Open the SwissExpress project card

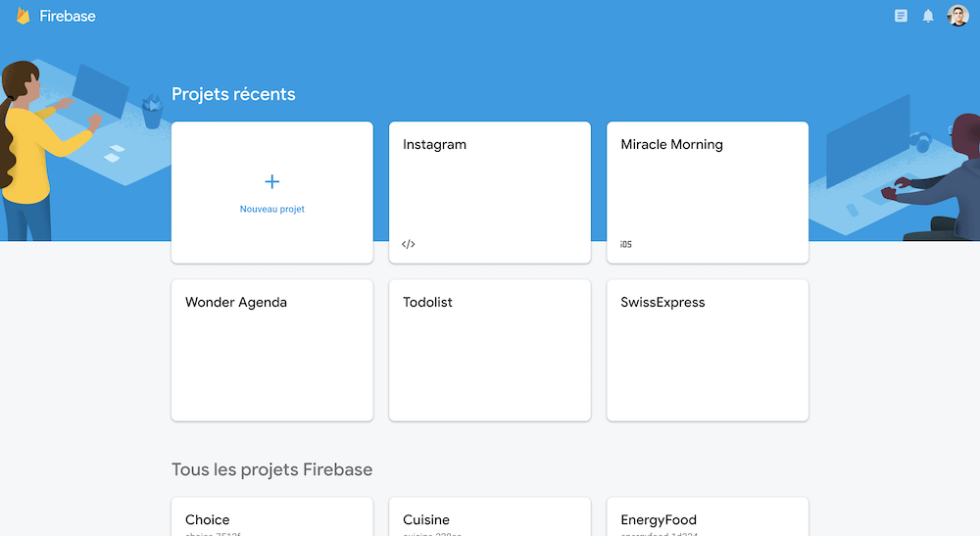(708, 350)
